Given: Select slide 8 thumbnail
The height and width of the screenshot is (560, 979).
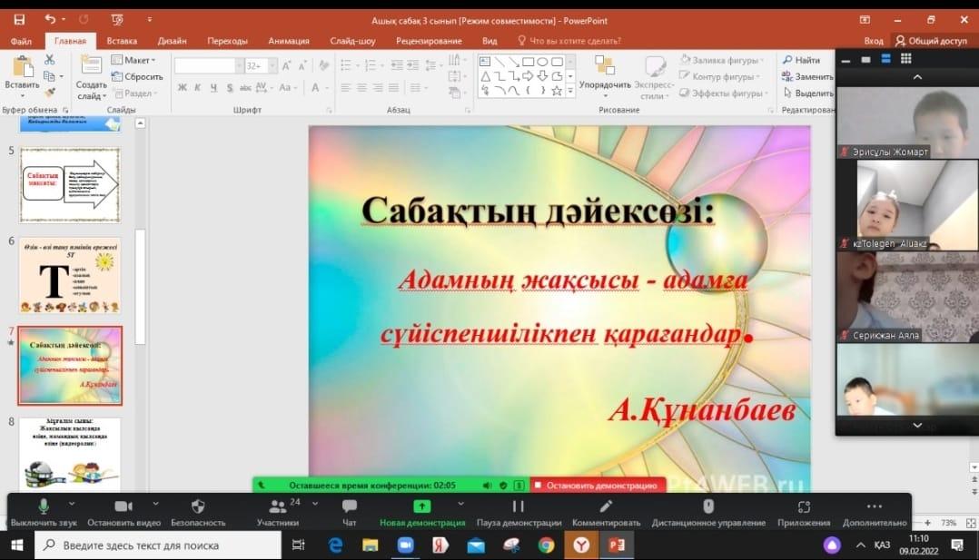Looking at the screenshot, I should click(69, 454).
